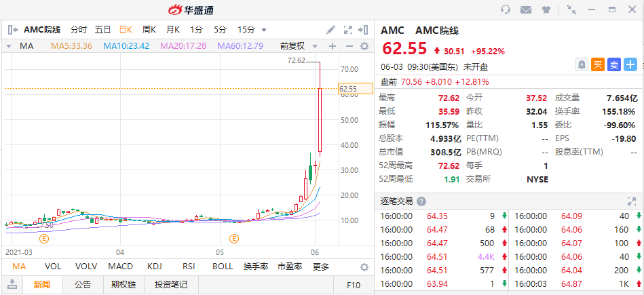Click the 盘前 70.56 pre-market price
Image resolution: width=644 pixels, height=295 pixels.
coord(411,81)
